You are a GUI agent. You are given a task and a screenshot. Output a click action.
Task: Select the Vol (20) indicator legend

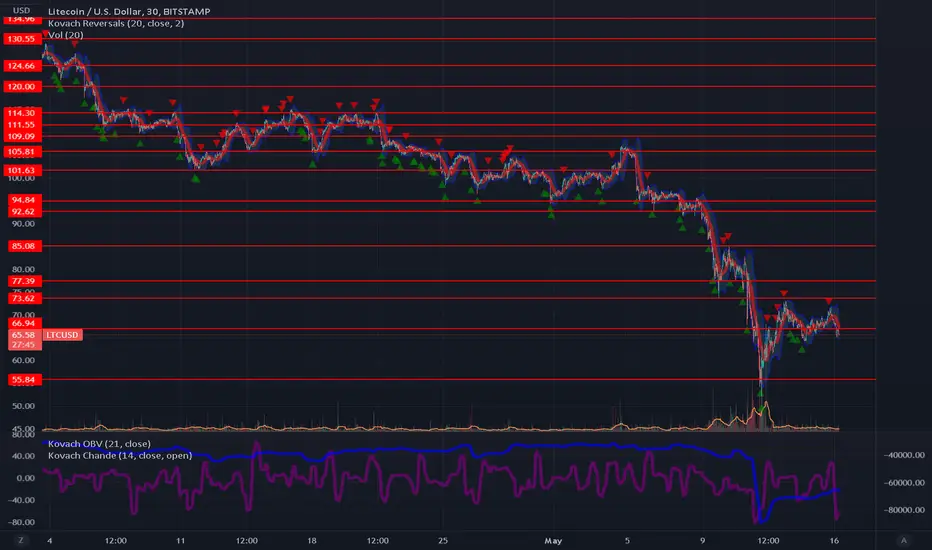[65, 35]
